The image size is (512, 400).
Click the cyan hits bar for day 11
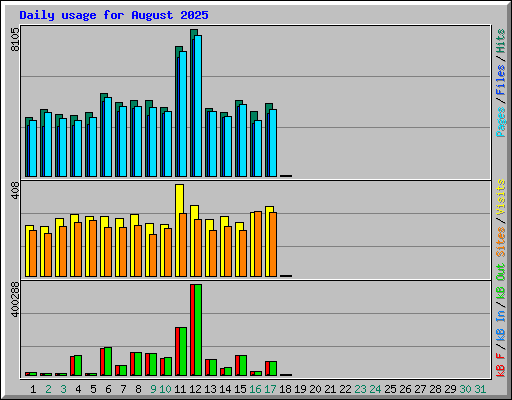[x=183, y=114]
